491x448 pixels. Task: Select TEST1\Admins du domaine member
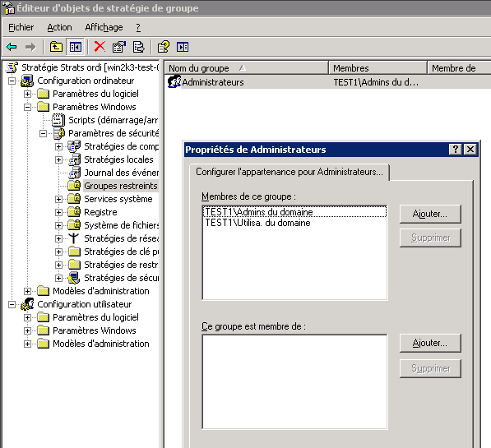click(294, 212)
